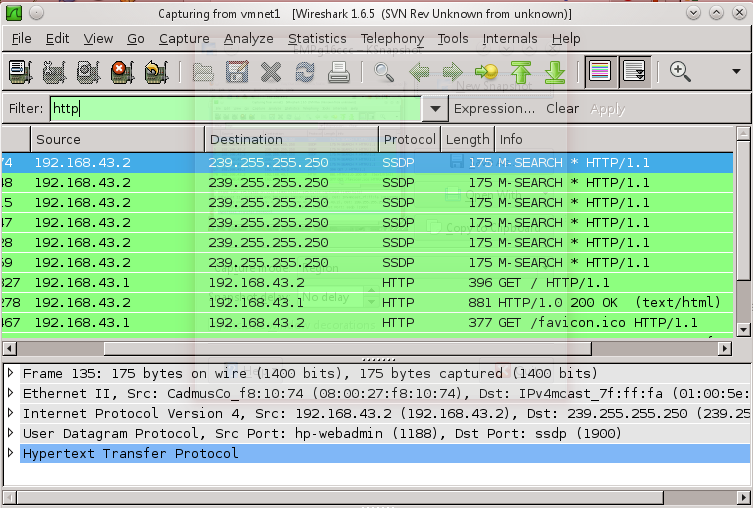Image resolution: width=753 pixels, height=508 pixels.
Task: Toggle packet list colorization
Action: (600, 72)
